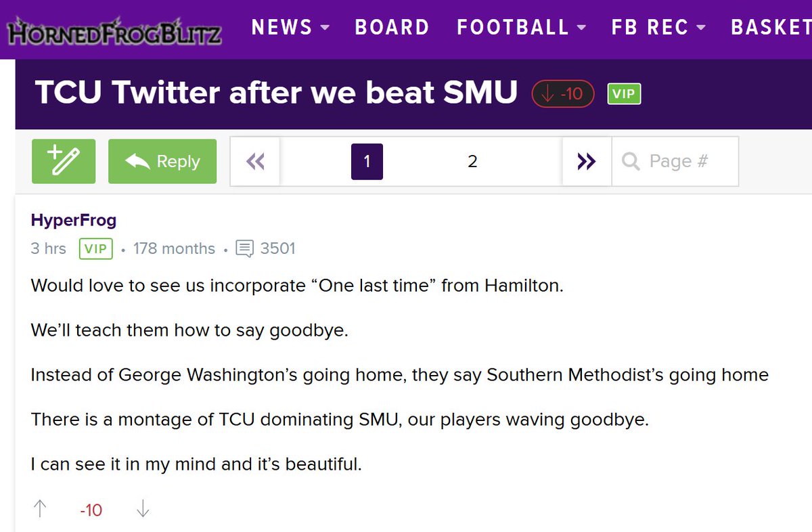Viewport: 812px width, 532px height.
Task: Open the BOARD menu item
Action: (x=392, y=27)
